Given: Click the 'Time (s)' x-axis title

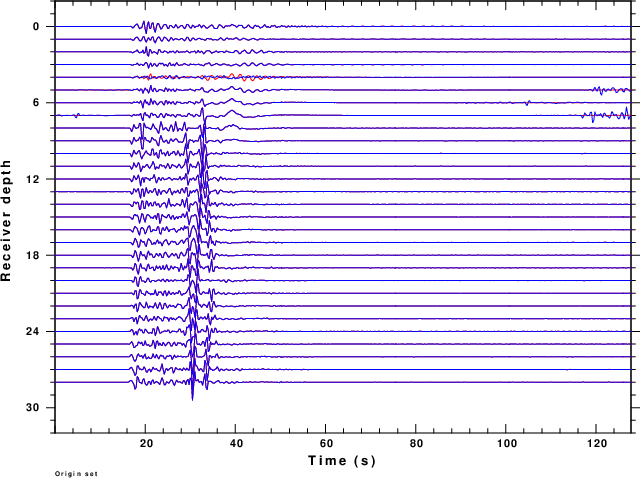Looking at the screenshot, I should pos(342,460).
